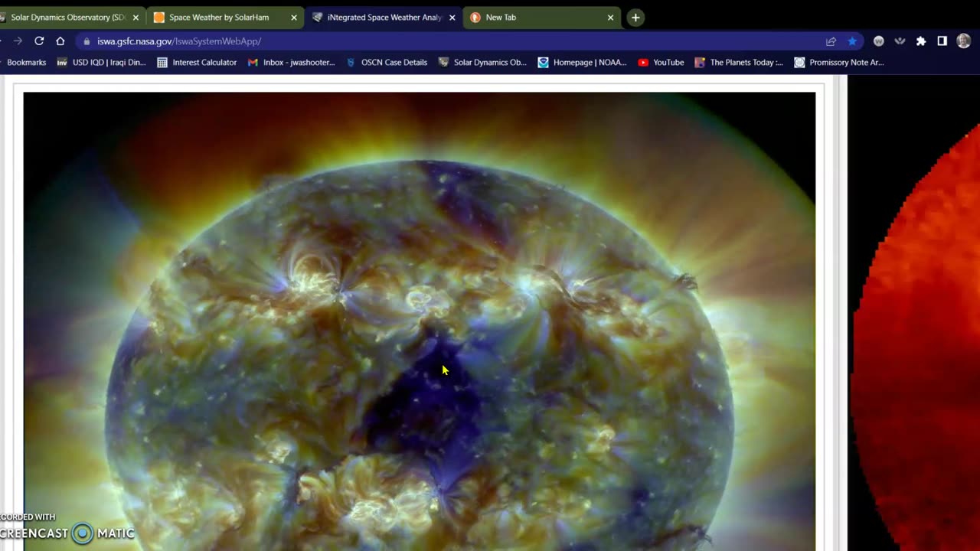Viewport: 980px width, 551px height.
Task: Share this page using share icon
Action: click(x=831, y=41)
